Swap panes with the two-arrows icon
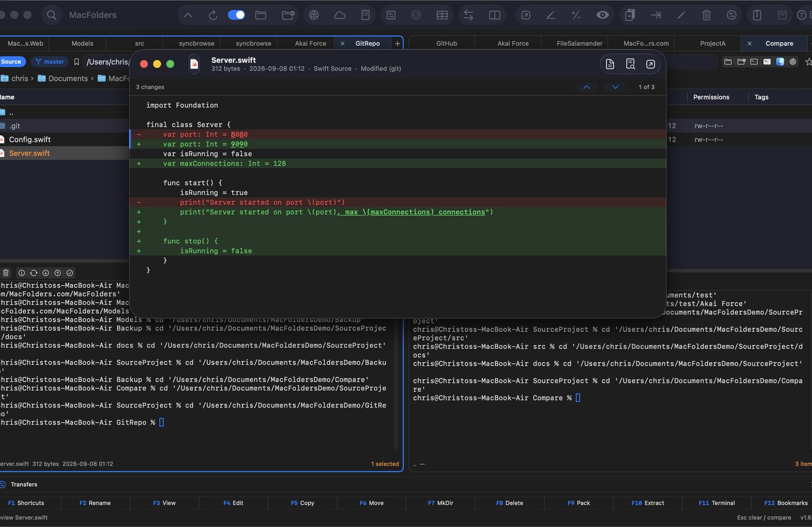 (x=469, y=15)
